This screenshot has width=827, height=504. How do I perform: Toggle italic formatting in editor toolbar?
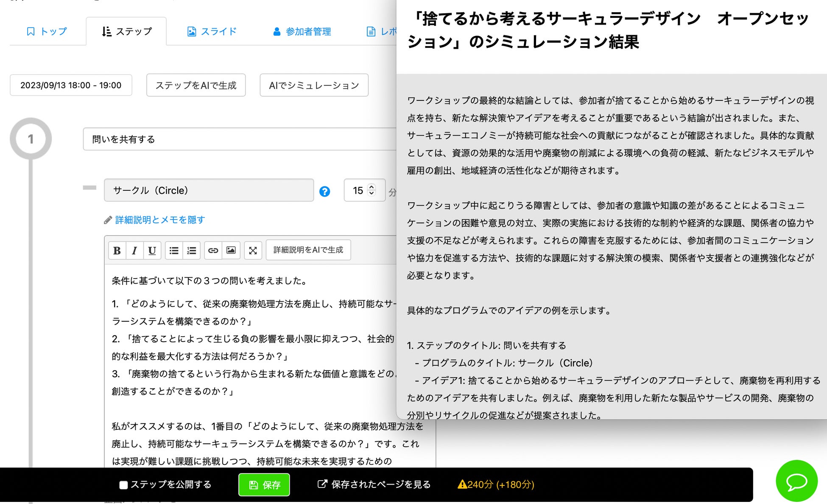[x=134, y=250]
